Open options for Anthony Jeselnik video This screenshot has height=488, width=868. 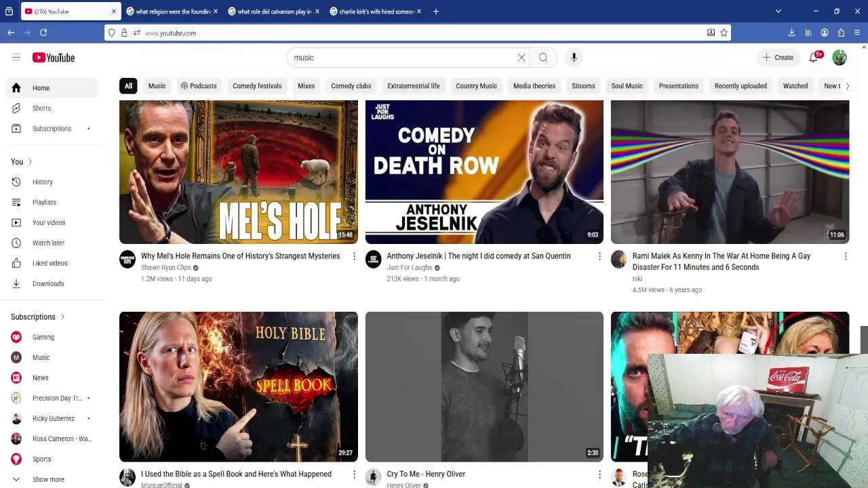pos(599,256)
